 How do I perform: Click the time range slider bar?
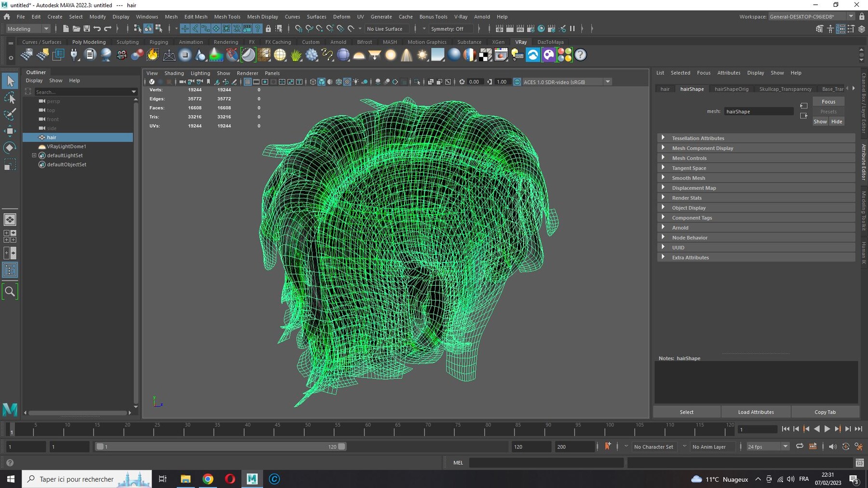pyautogui.click(x=220, y=447)
